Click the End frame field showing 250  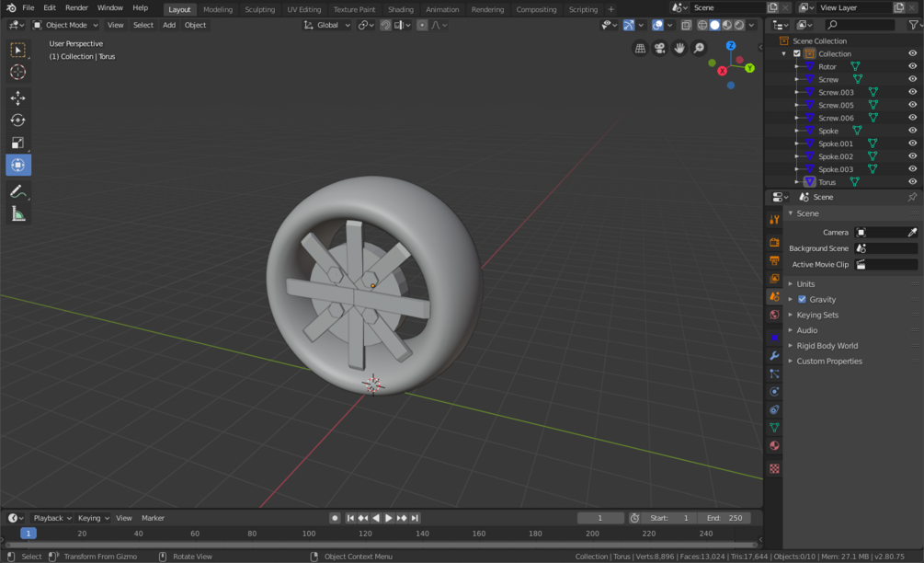coord(725,518)
